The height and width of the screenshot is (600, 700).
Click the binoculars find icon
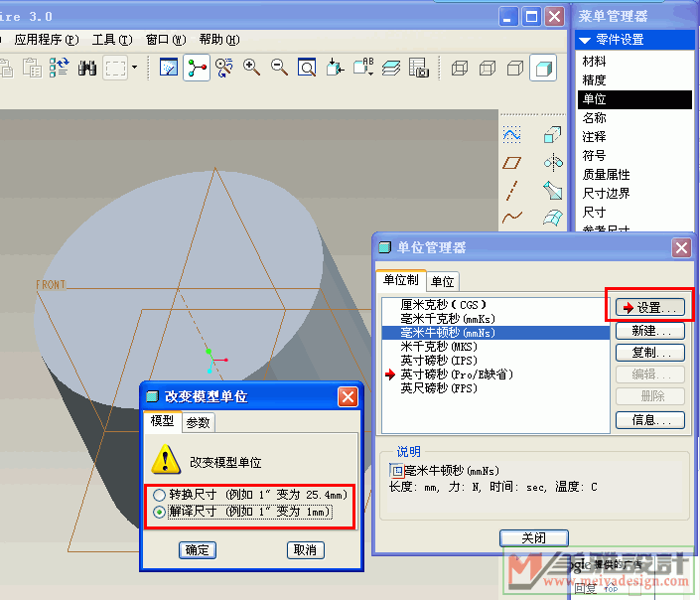tap(87, 68)
